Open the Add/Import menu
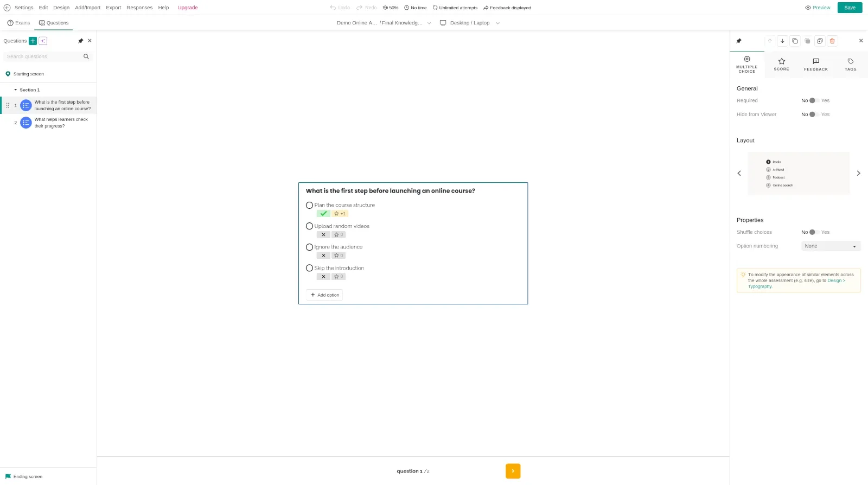 [x=88, y=8]
